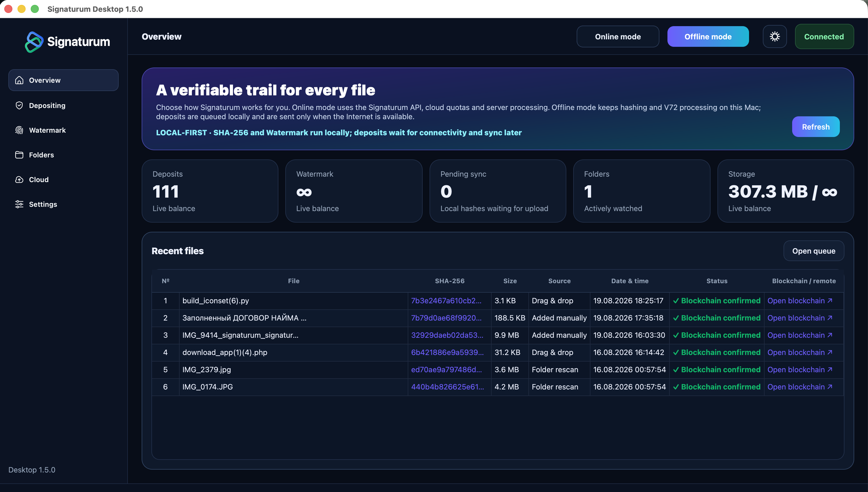Click the Deposits 111 stat card
Viewport: 868px width, 492px height.
click(210, 191)
